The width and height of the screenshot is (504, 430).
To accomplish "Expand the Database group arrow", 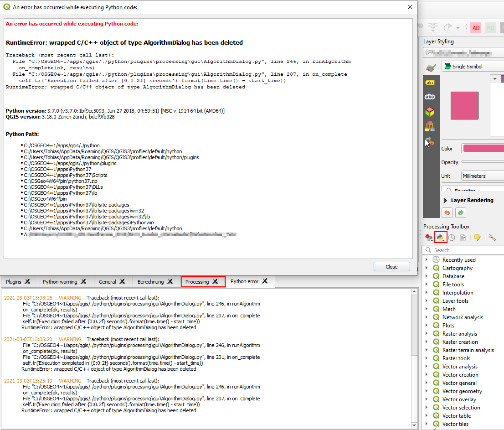I will (x=427, y=276).
